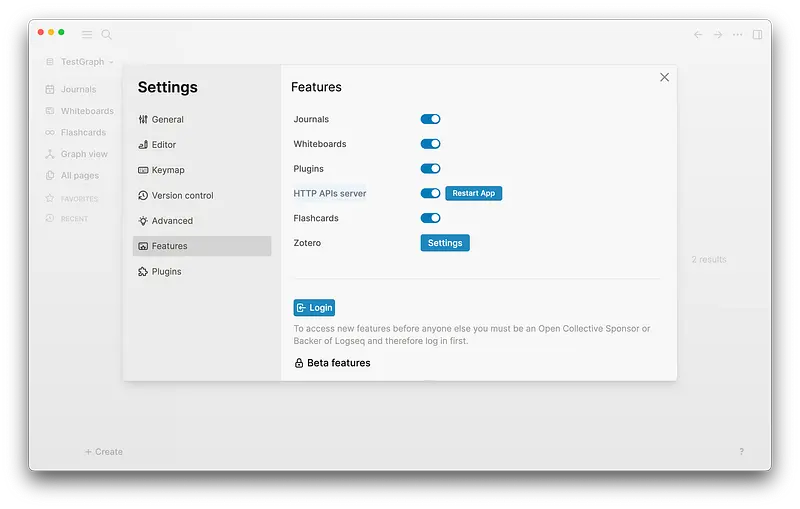Click the Zotero label

307,243
